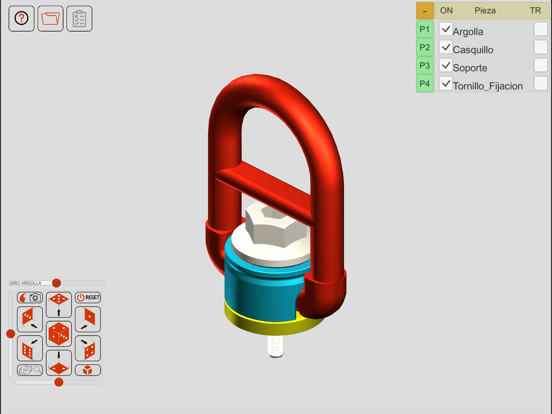Click the RESET view button
The height and width of the screenshot is (414, 552).
[88, 298]
